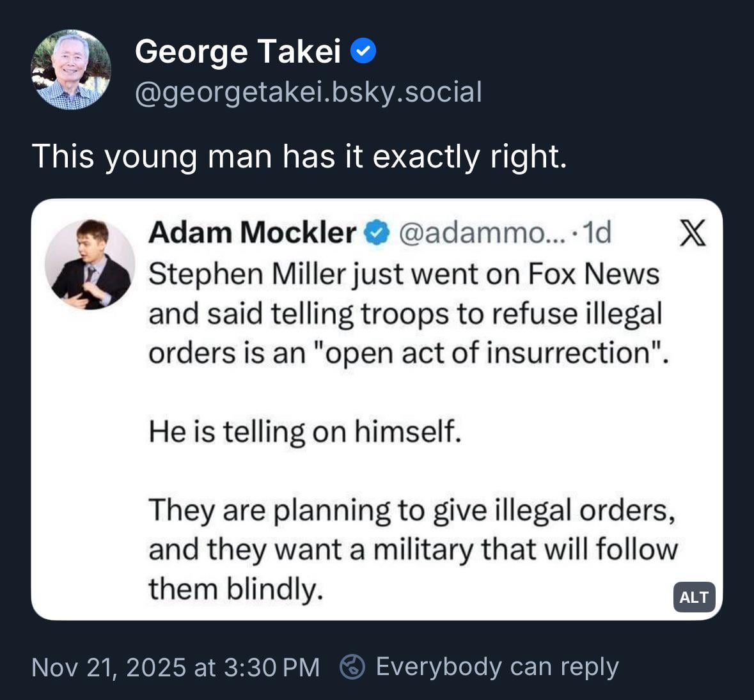Click the 'This young man has it exactly right' text
The height and width of the screenshot is (700, 754).
tap(299, 156)
